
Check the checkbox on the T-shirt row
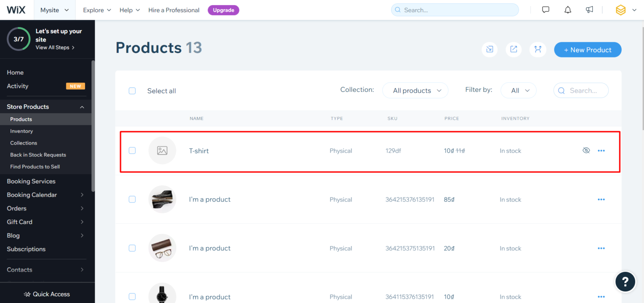(132, 150)
